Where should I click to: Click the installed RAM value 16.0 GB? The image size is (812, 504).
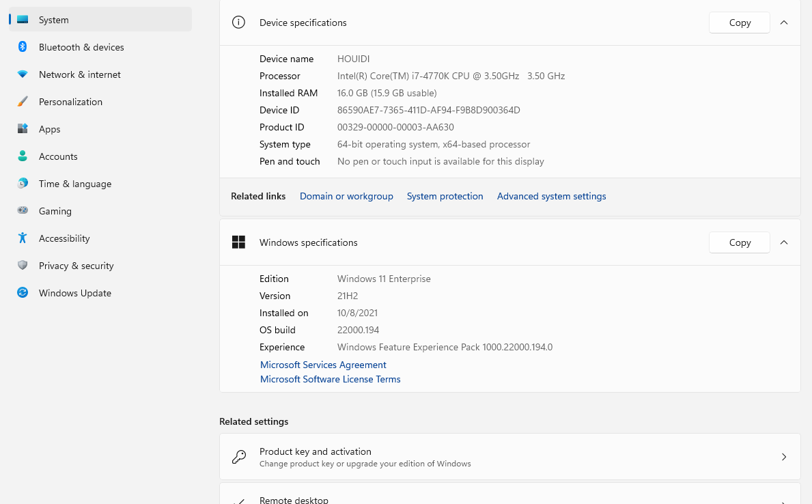[x=387, y=94]
